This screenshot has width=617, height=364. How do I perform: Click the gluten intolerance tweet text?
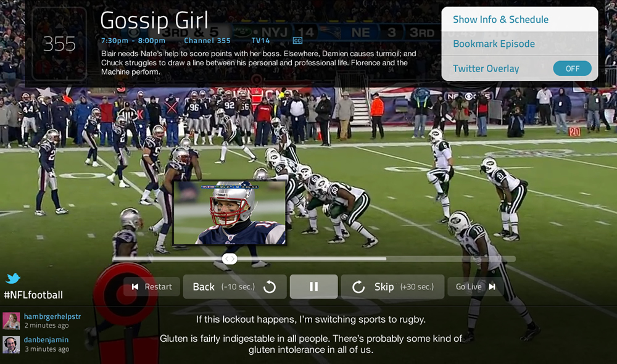(311, 344)
